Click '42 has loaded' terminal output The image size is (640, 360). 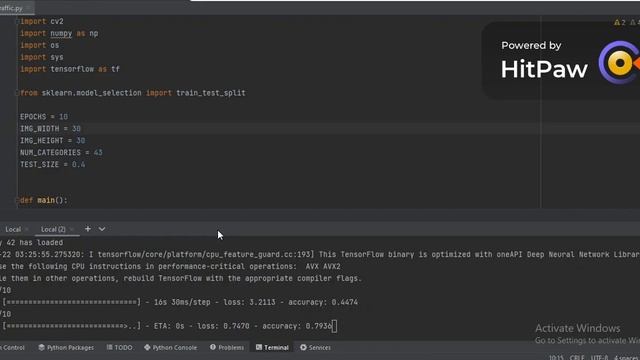pos(34,242)
